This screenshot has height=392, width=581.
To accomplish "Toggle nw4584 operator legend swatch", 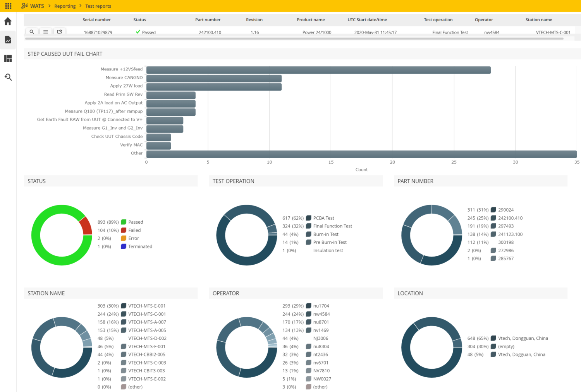I will pyautogui.click(x=309, y=314).
